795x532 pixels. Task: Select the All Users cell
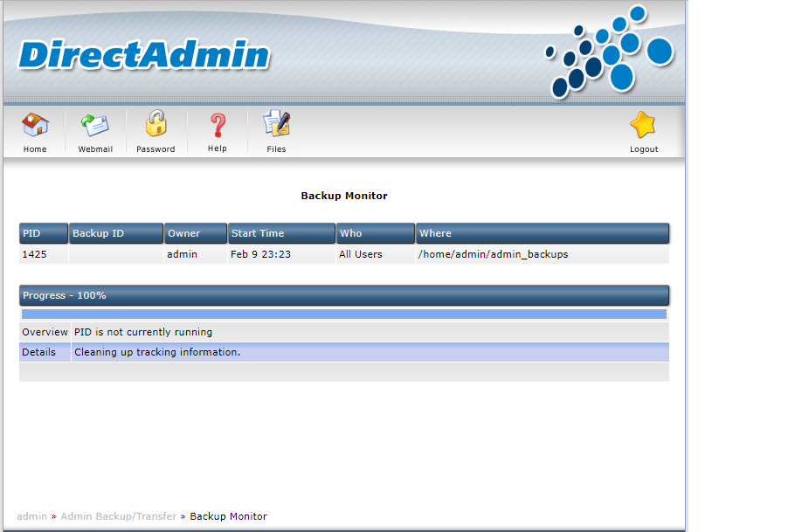[x=361, y=254]
